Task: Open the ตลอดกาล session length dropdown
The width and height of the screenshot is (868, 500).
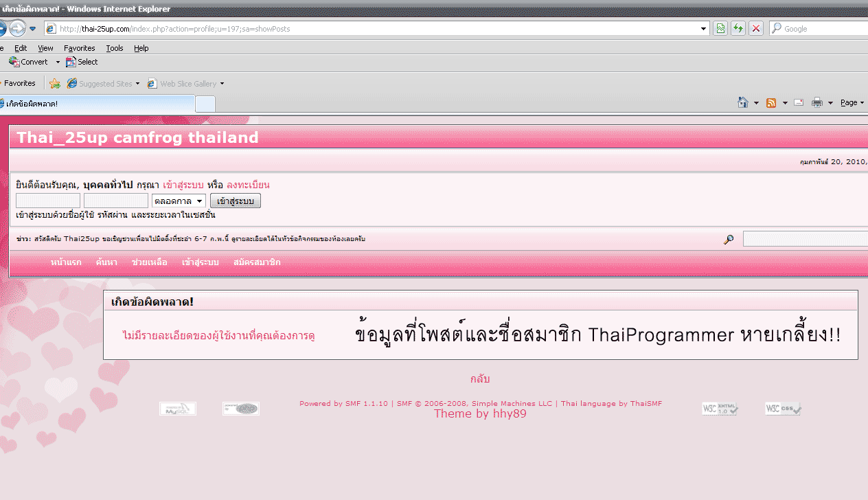Action: [179, 201]
